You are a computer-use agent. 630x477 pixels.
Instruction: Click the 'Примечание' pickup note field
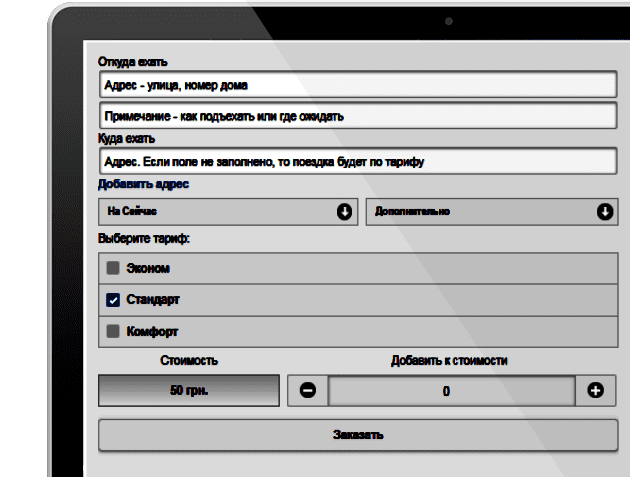pyautogui.click(x=358, y=115)
